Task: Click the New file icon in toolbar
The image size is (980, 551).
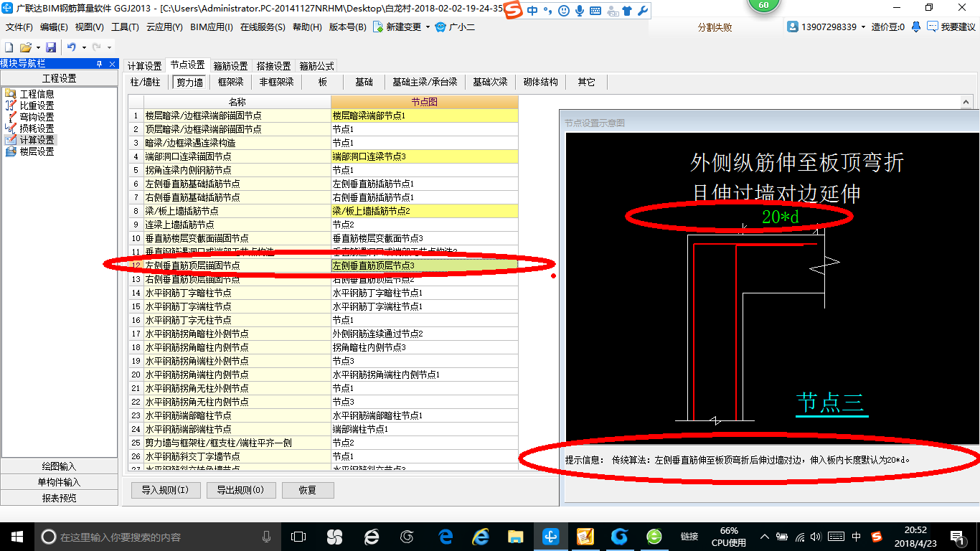Action: tap(9, 47)
